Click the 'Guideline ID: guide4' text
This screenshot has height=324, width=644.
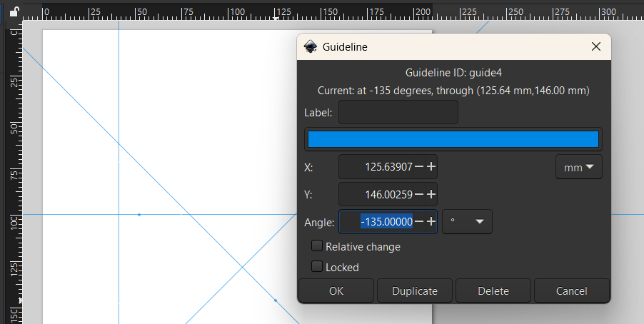[453, 73]
